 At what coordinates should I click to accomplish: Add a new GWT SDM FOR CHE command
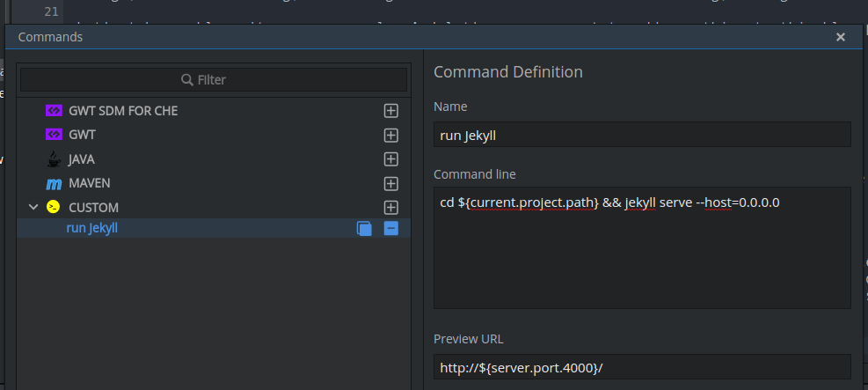pos(390,111)
